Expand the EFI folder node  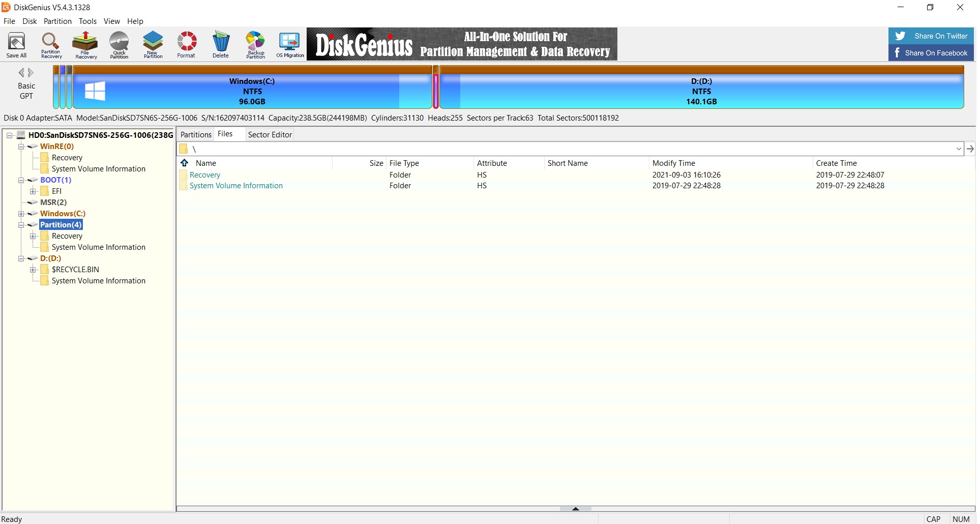[x=33, y=191]
